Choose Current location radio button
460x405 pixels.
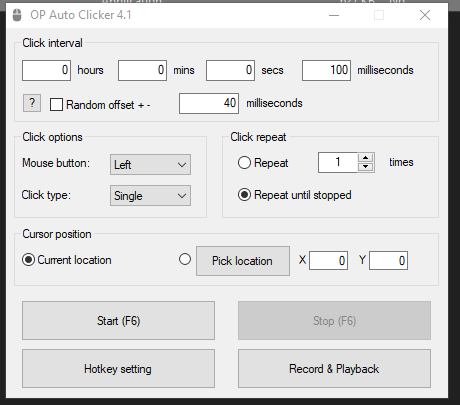click(x=28, y=260)
